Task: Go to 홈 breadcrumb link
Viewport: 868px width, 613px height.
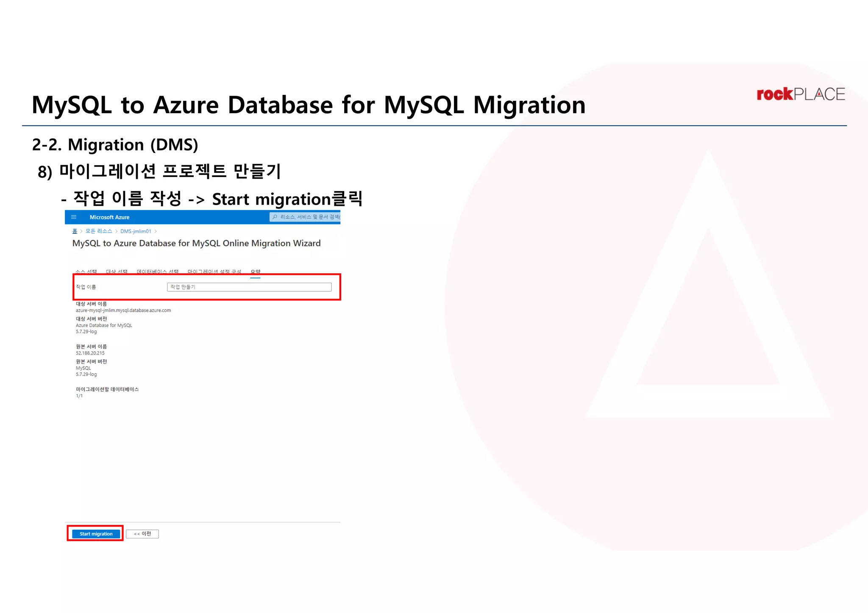Action: [75, 231]
